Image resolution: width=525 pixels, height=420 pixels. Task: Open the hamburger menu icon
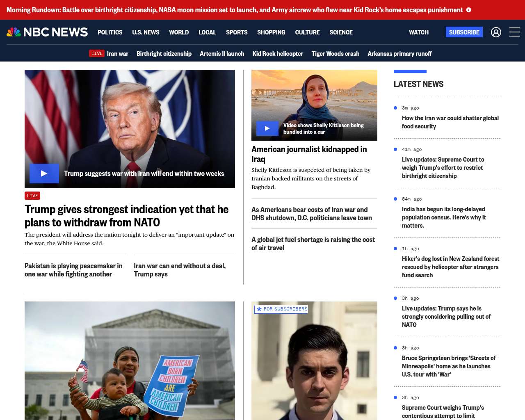click(x=514, y=32)
